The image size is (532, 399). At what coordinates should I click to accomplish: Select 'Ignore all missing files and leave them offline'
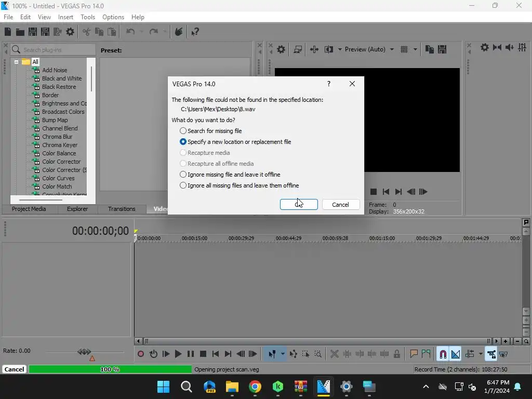coord(239,185)
